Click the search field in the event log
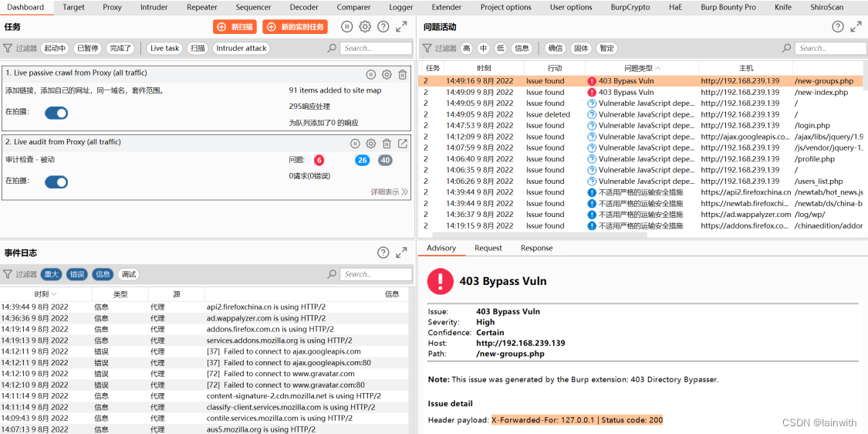The image size is (868, 434). 376,274
